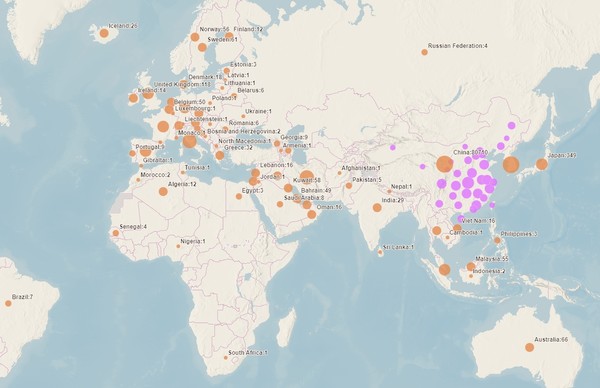Click the Greece:32 marker
Screen dimensions: 600x388
pos(220,155)
